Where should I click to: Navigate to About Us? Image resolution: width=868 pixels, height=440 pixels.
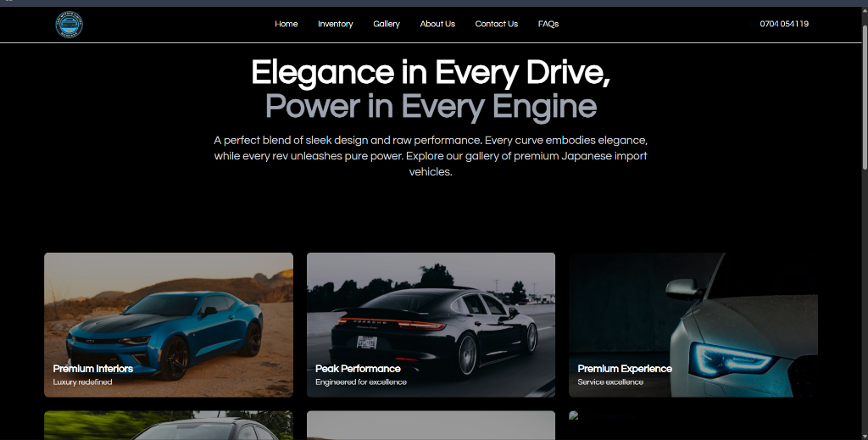pyautogui.click(x=437, y=24)
